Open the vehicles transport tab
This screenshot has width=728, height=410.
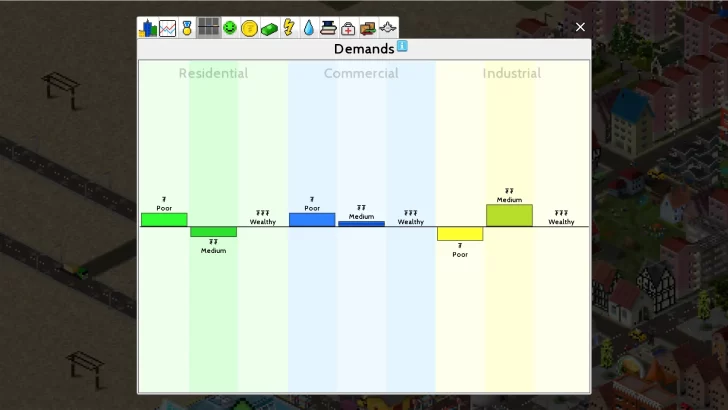[368, 28]
